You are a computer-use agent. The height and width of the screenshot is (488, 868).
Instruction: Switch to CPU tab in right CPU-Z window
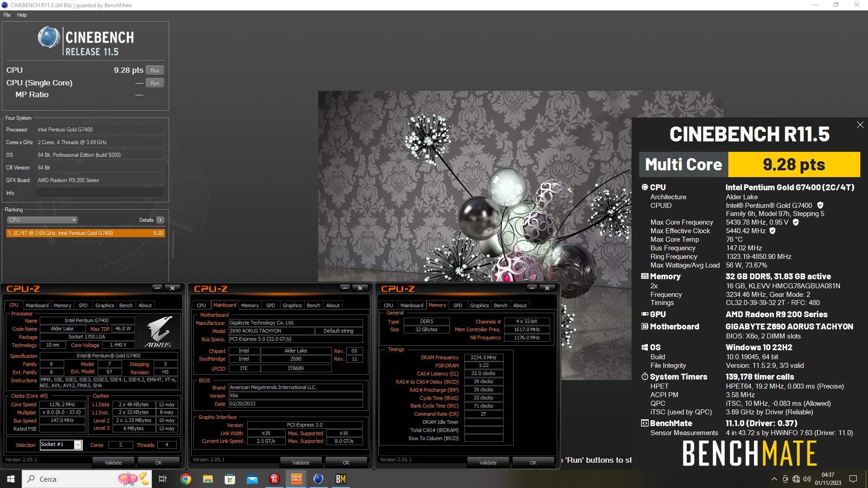click(388, 305)
